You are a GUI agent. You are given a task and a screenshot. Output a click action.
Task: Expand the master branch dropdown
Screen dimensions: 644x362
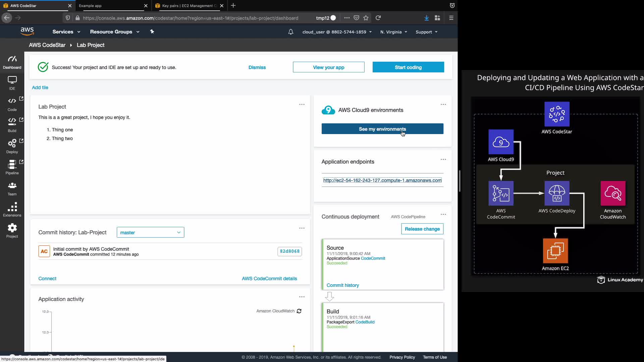(150, 232)
